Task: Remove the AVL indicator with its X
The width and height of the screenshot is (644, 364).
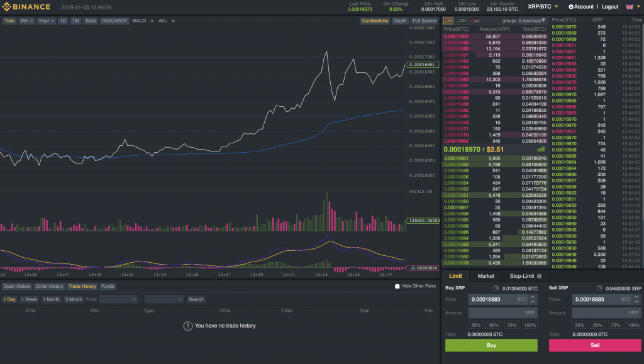Action: (174, 20)
